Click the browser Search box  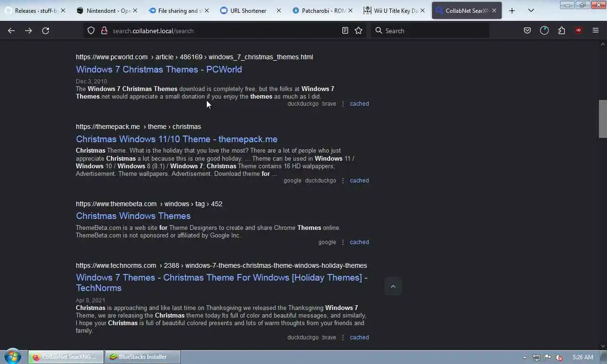[430, 31]
